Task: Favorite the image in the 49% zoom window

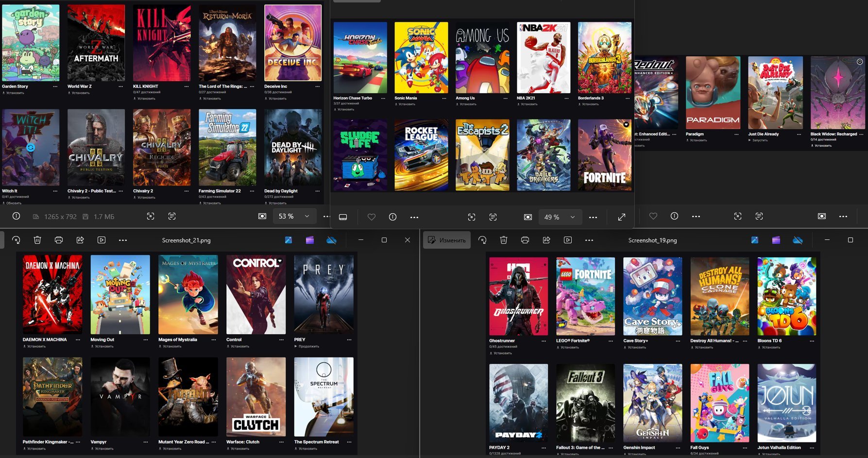Action: pos(372,217)
